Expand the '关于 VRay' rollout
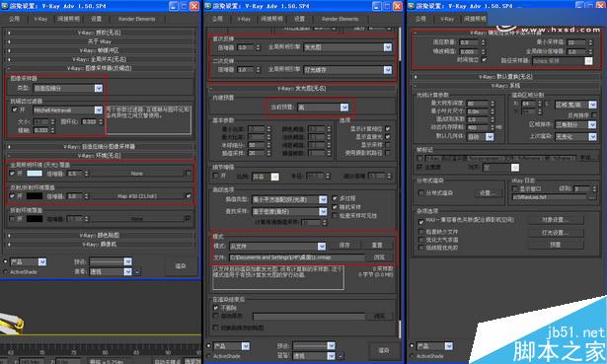The image size is (607, 364). (100, 41)
